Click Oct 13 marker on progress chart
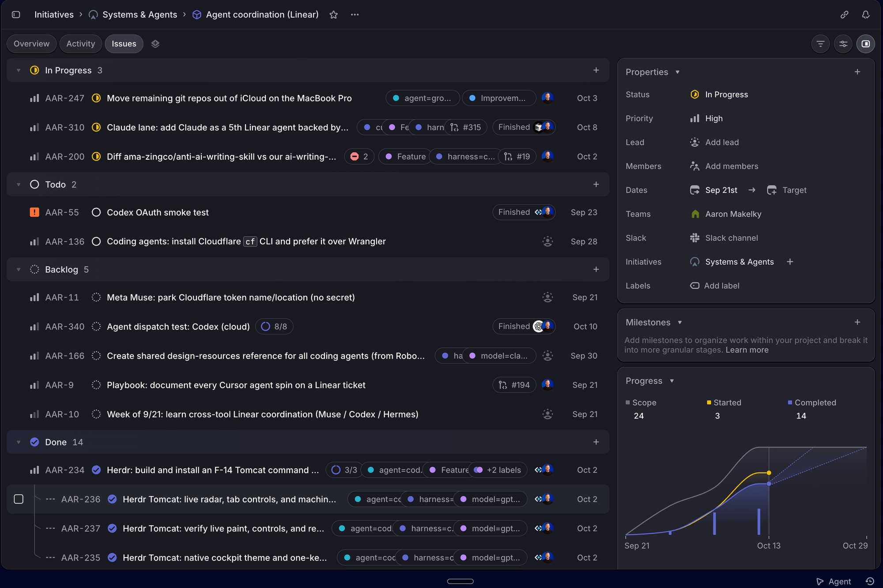Viewport: 883px width, 588px height. tap(769, 546)
